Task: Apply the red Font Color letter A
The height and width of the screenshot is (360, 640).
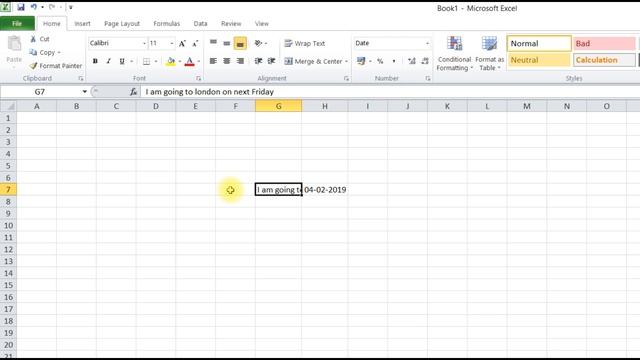Action: point(189,61)
